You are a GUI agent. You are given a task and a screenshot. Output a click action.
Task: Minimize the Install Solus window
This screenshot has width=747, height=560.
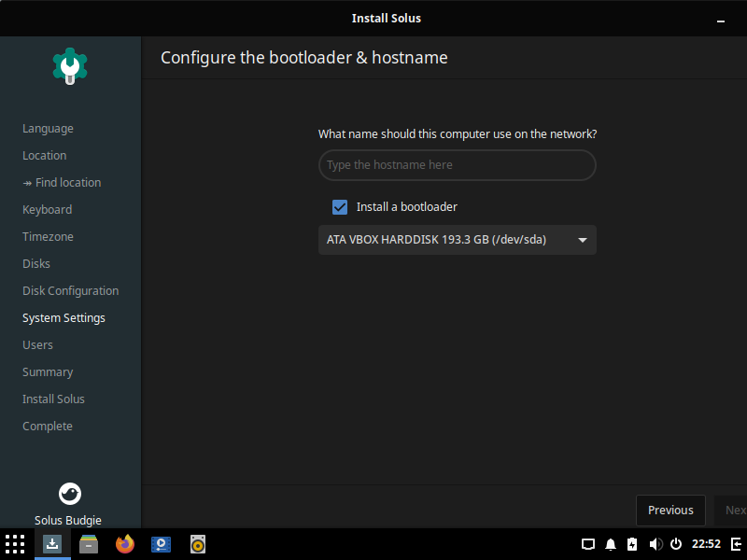721,21
